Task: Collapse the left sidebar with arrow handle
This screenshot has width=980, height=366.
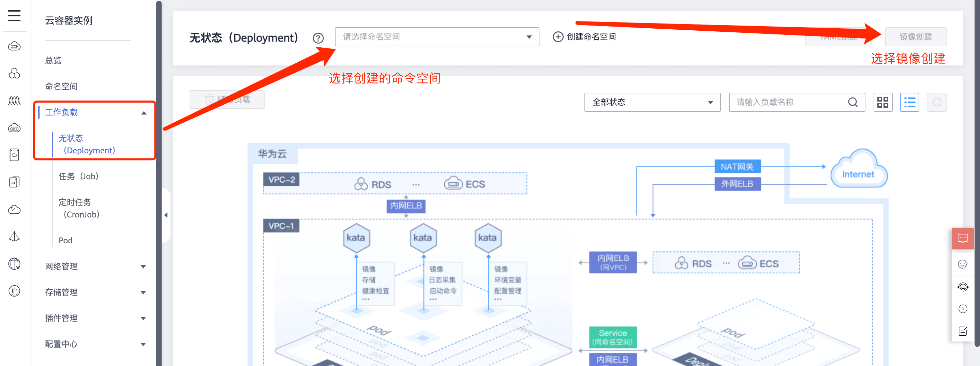Action: 166,215
